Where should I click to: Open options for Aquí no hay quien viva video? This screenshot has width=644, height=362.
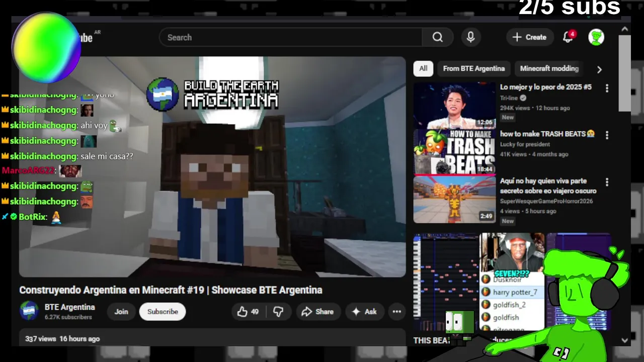[607, 182]
